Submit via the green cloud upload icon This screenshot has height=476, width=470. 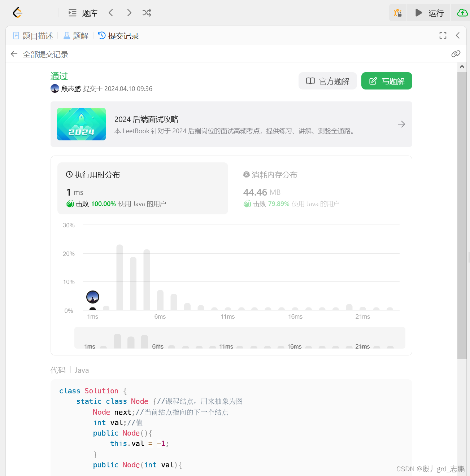pos(462,13)
